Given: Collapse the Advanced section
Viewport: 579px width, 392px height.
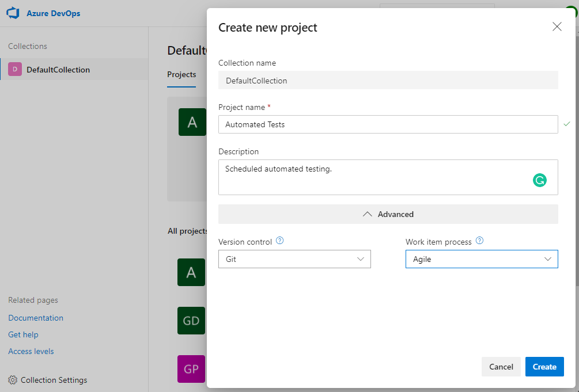Looking at the screenshot, I should [388, 214].
